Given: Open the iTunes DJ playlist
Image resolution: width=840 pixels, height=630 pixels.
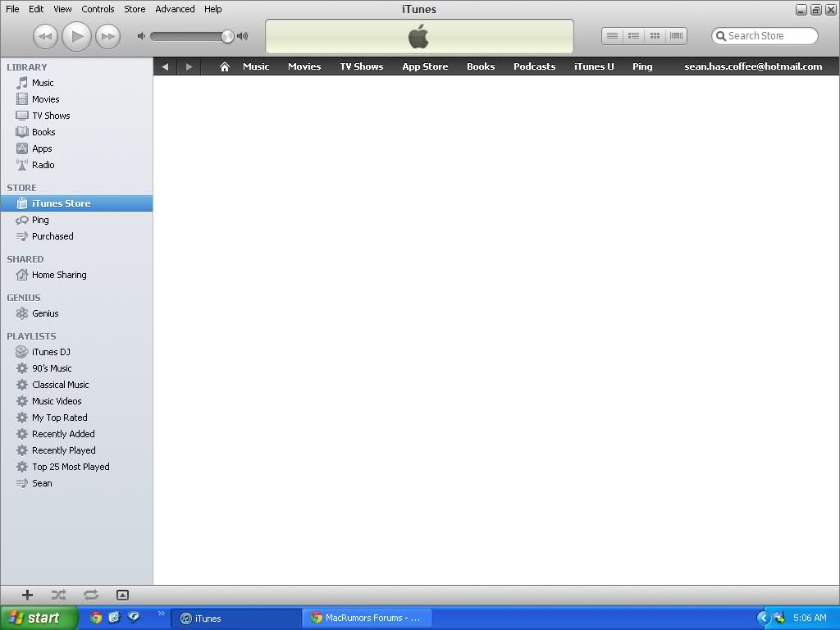Looking at the screenshot, I should [76, 352].
